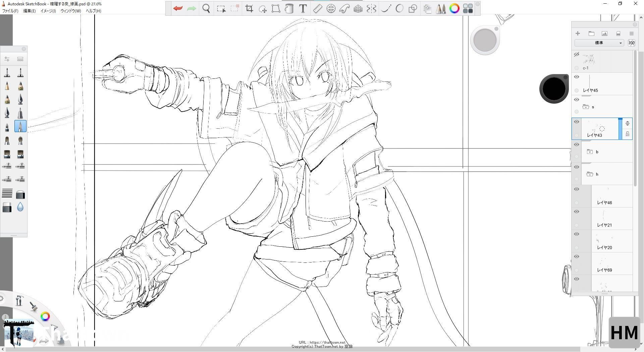Hide the h group layer

pos(577,167)
